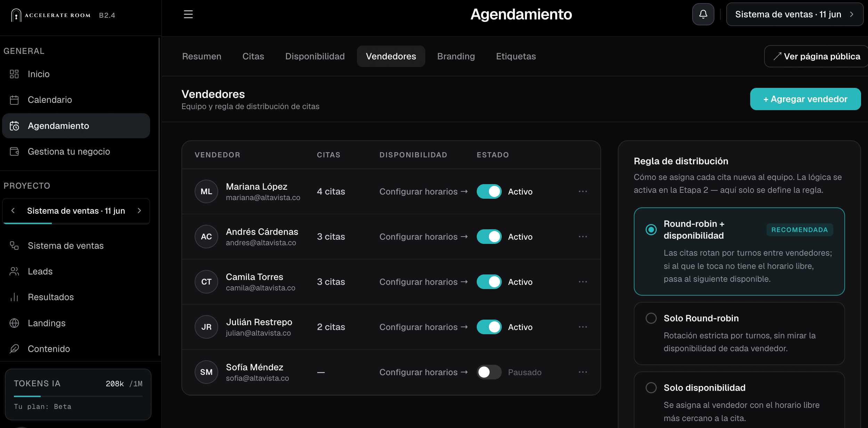Deactivate Camila Torres's Activo toggle
This screenshot has height=428, width=868.
[x=489, y=282]
